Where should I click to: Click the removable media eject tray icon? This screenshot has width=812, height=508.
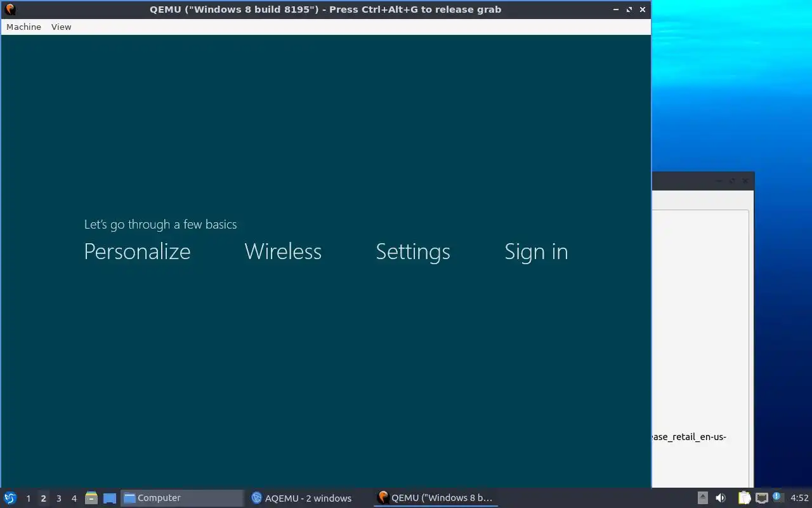coord(703,498)
